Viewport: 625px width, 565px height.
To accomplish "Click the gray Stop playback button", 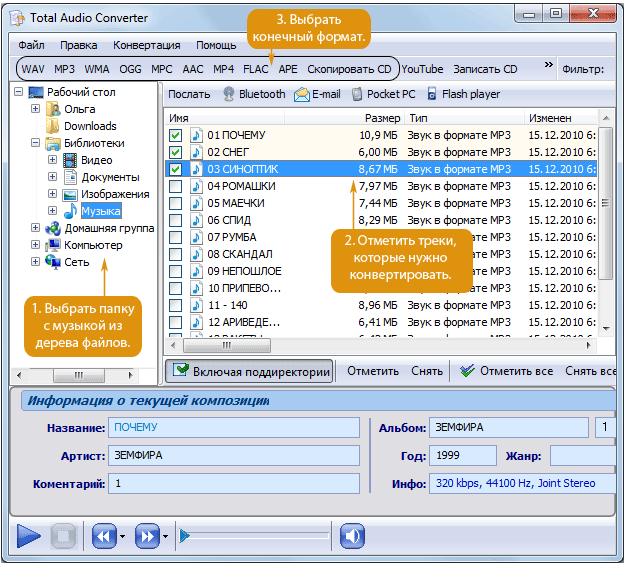I will (x=63, y=536).
